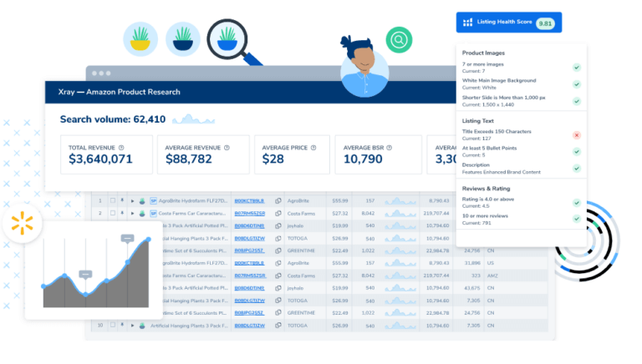
Task: Click the info icon next to Total Revenue
Action: point(121,148)
